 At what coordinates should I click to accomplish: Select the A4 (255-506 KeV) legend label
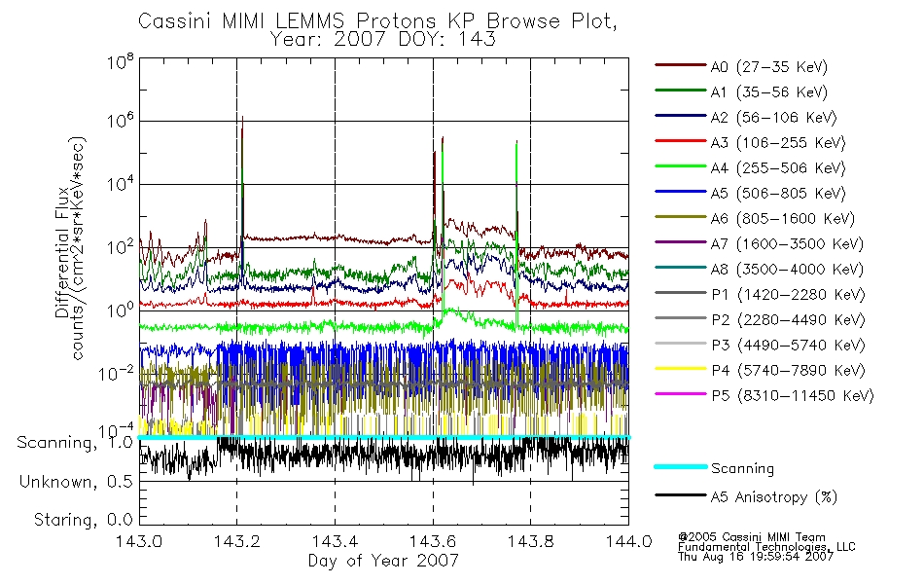click(x=778, y=168)
